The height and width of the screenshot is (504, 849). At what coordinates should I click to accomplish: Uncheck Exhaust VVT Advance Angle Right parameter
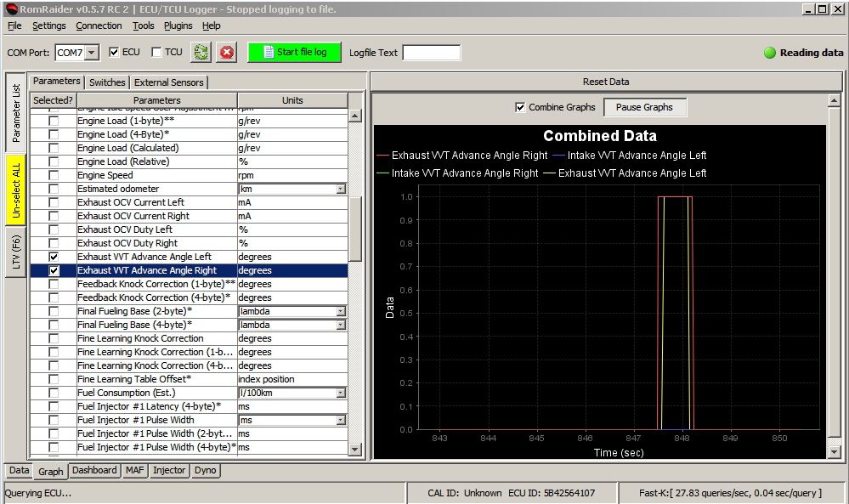(54, 270)
